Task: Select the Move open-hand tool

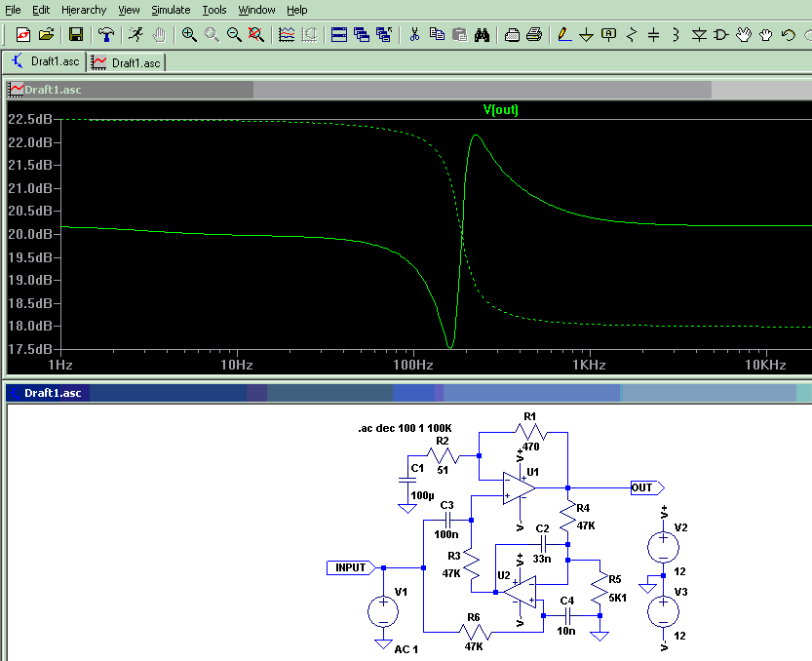Action: pyautogui.click(x=744, y=35)
